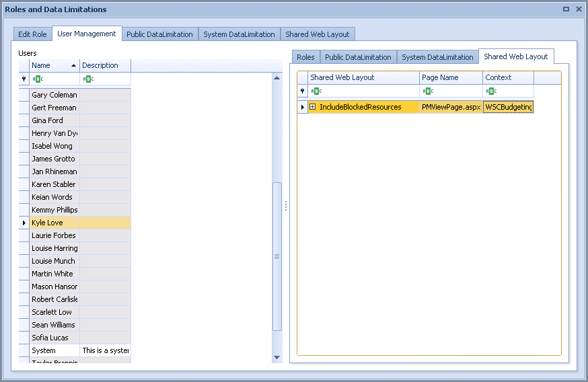Screen dimensions: 588x382
Task: Click the Description column filter condition icon
Action: pyautogui.click(x=87, y=79)
